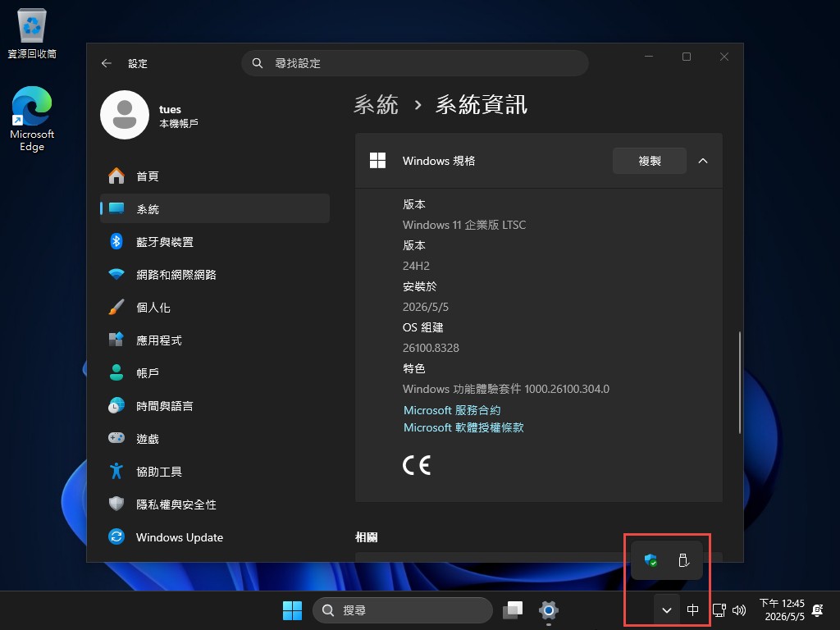Click the 24H2 version value
The image size is (840, 630).
click(416, 266)
